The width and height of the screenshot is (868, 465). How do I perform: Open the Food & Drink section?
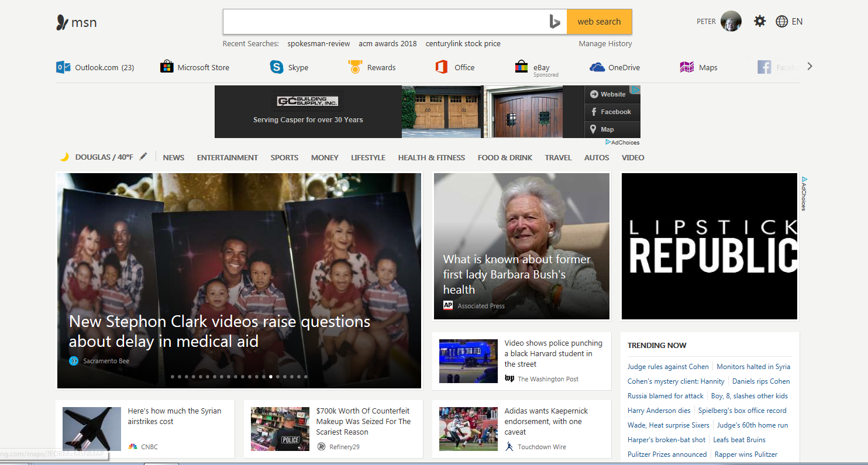505,157
